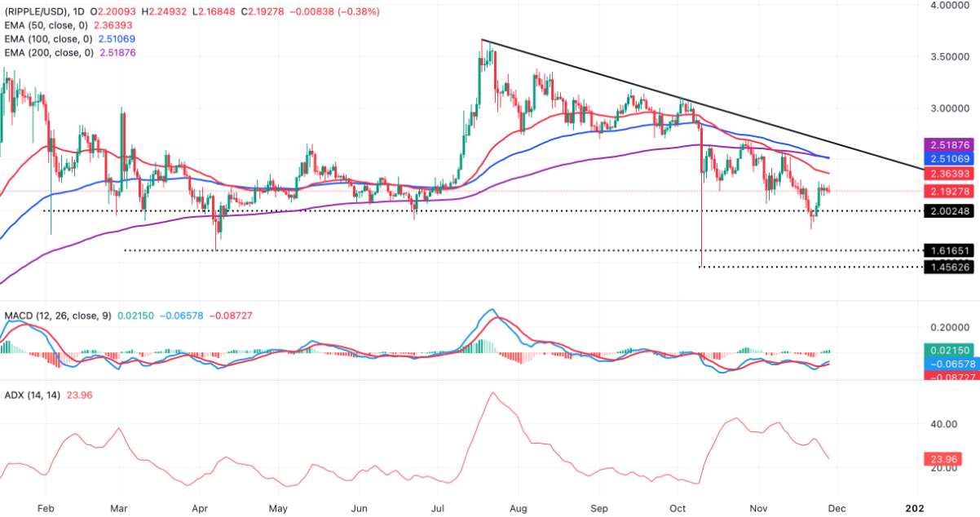Screen dimensions: 980x517
Task: Click the blue 2.51069 price tag
Action: tap(950, 157)
